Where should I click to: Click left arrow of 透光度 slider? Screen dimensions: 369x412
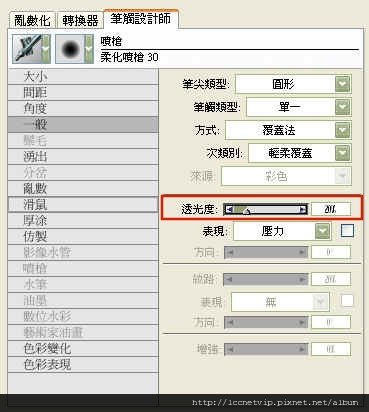(229, 209)
